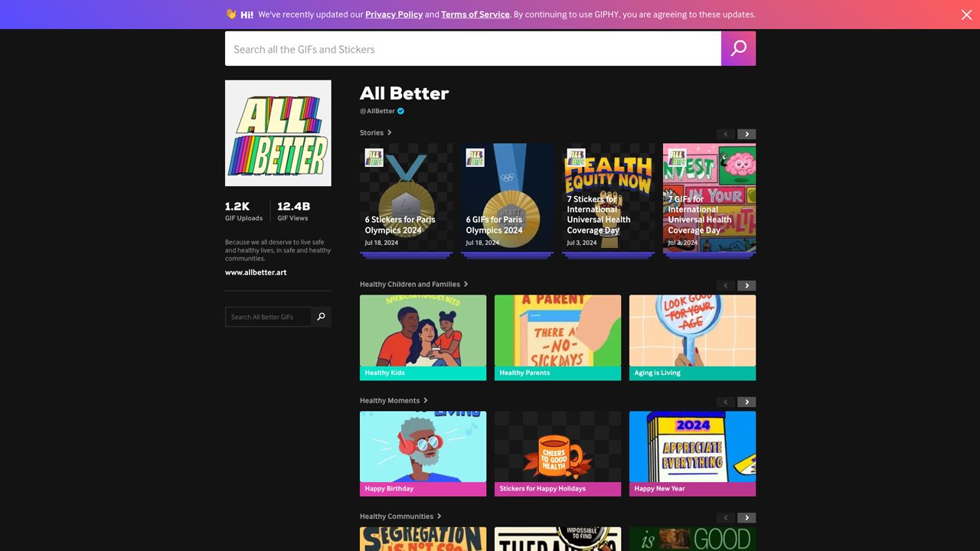Open the Impossible to Find GIF thumbnail
The image size is (980, 551).
point(557,539)
